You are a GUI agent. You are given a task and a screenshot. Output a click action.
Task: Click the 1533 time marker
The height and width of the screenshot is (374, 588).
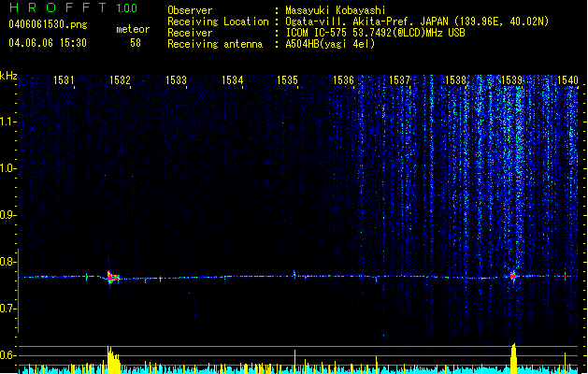[x=176, y=80]
